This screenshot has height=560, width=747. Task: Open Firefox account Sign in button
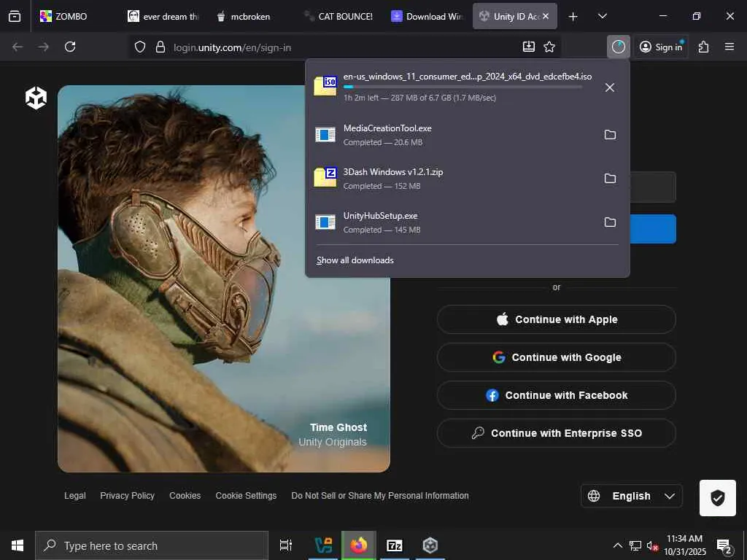661,47
